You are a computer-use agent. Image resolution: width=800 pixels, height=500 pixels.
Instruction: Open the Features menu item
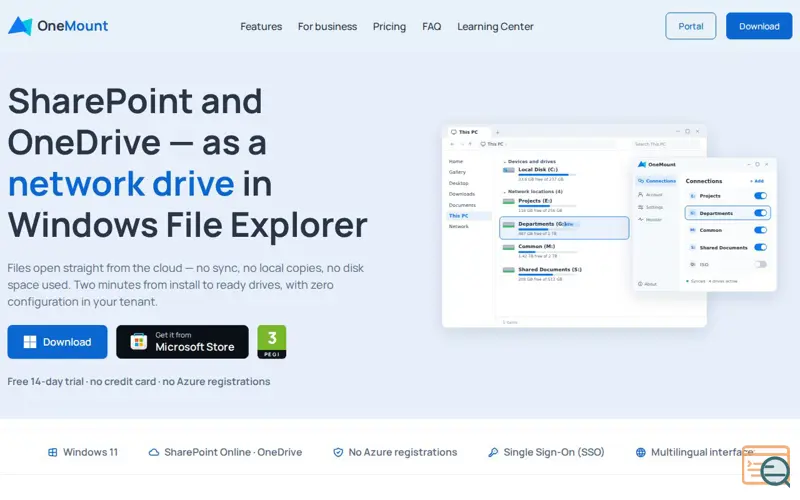[261, 27]
